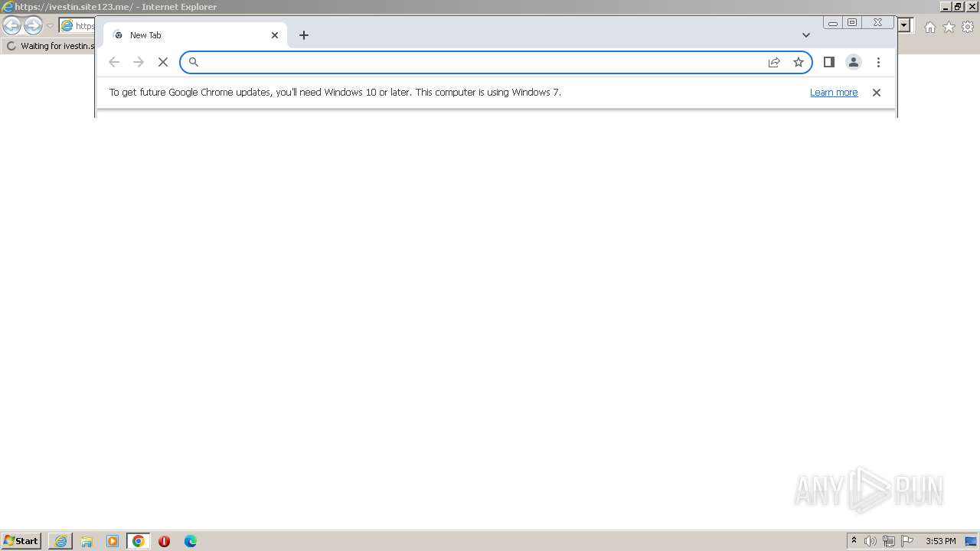The image size is (980, 551).
Task: Click Show desktop icon beside clock
Action: click(971, 541)
